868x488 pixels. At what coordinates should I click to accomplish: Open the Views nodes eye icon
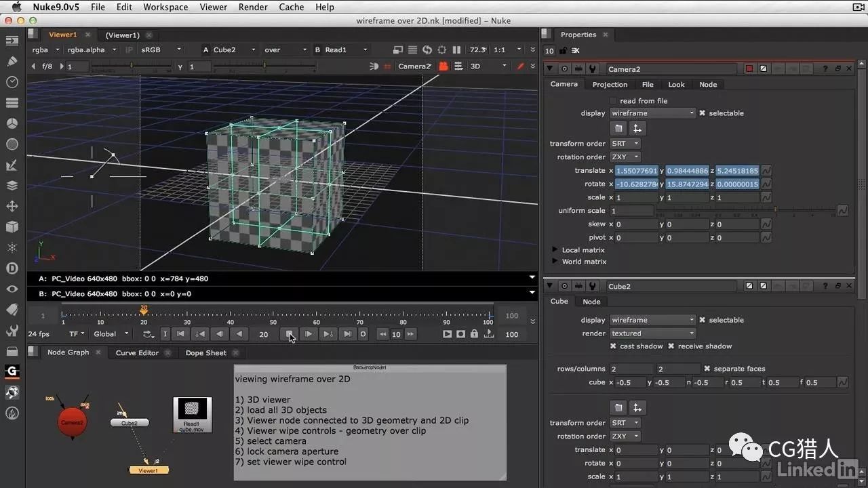coord(12,289)
